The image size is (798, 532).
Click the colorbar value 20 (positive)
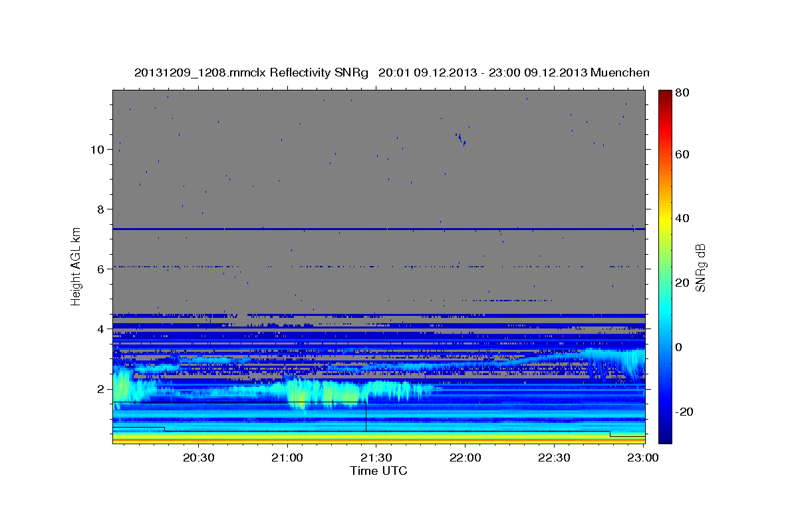tap(683, 283)
